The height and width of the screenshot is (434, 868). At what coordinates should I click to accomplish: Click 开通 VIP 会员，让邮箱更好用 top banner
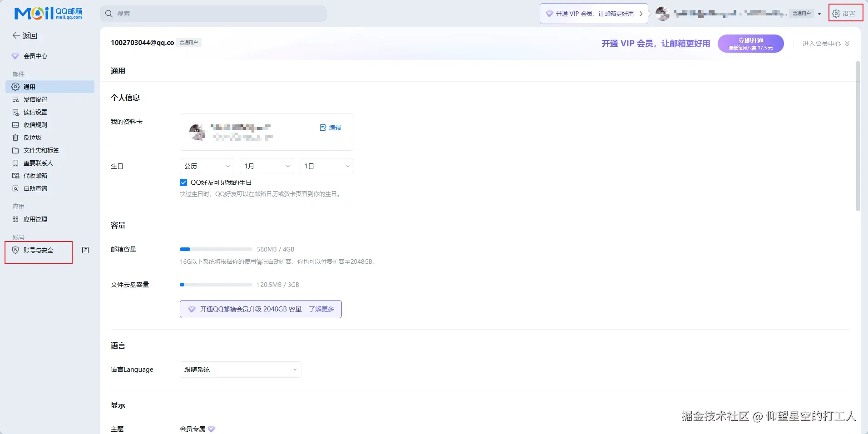click(x=594, y=14)
